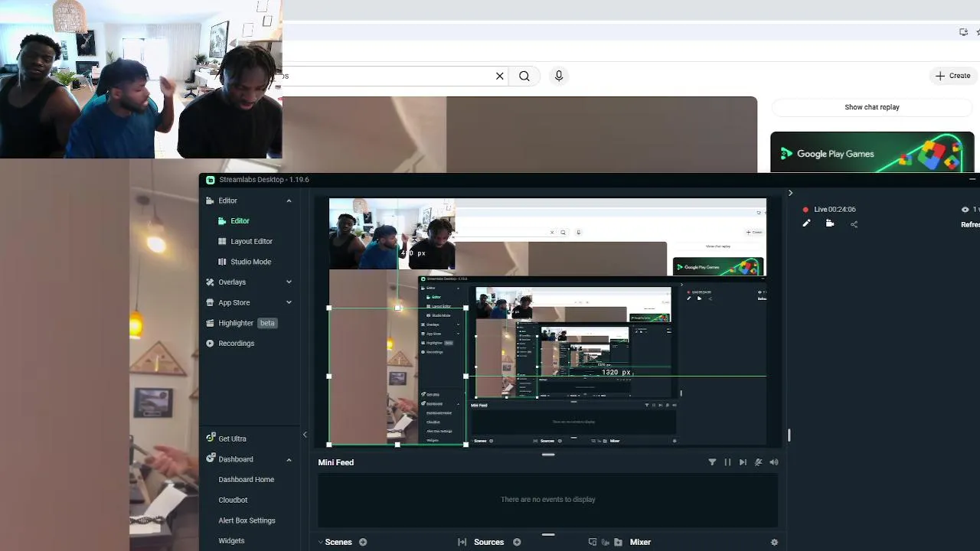Click the App Store sidebar icon
Viewport: 980px width, 551px height.
[x=210, y=302]
